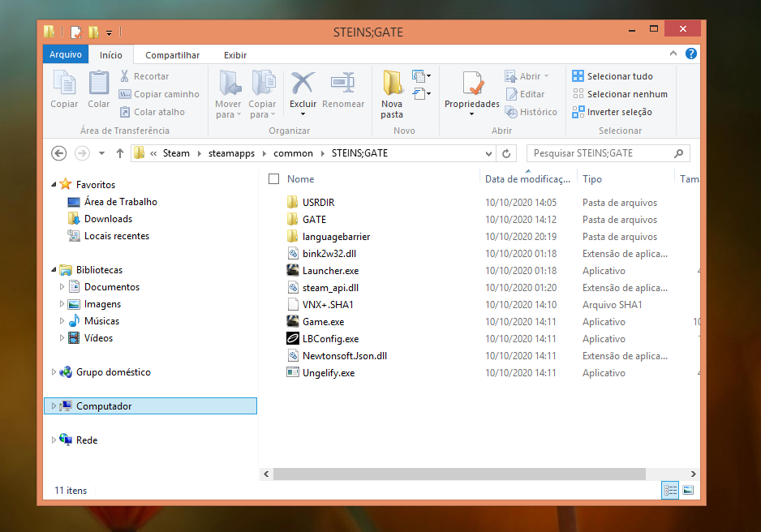Switch to the Compartilhar tab
Screen dimensions: 761x532
point(172,55)
